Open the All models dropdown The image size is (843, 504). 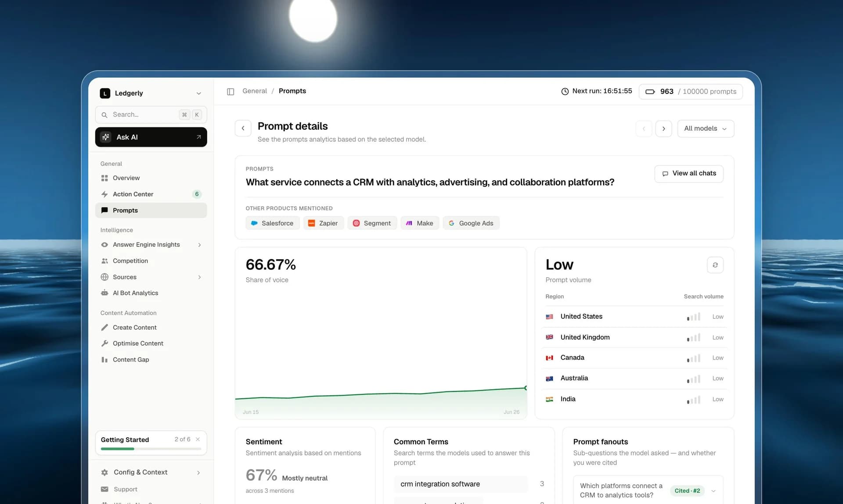[x=706, y=129]
